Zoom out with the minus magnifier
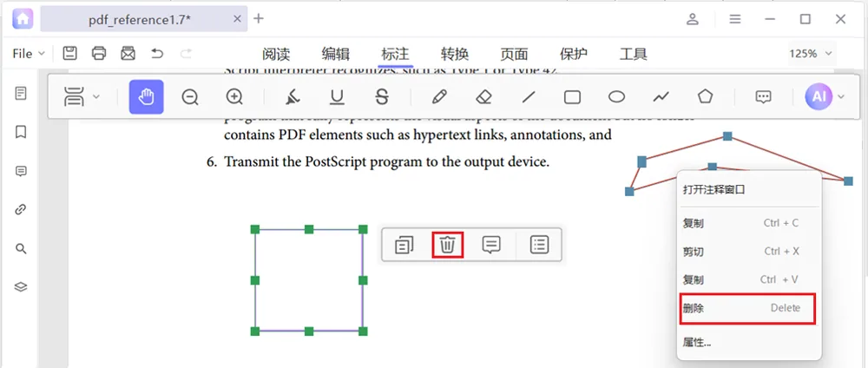Screen dimensions: 868x368 coord(190,97)
